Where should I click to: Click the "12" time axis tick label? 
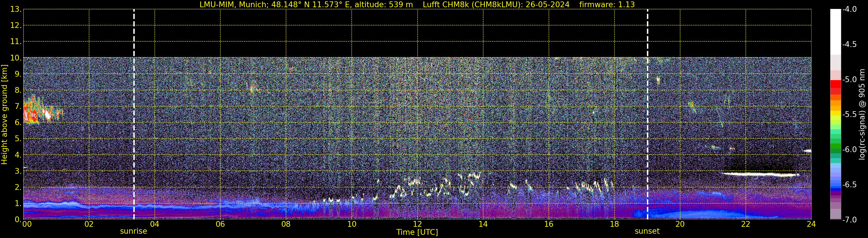pos(417,224)
